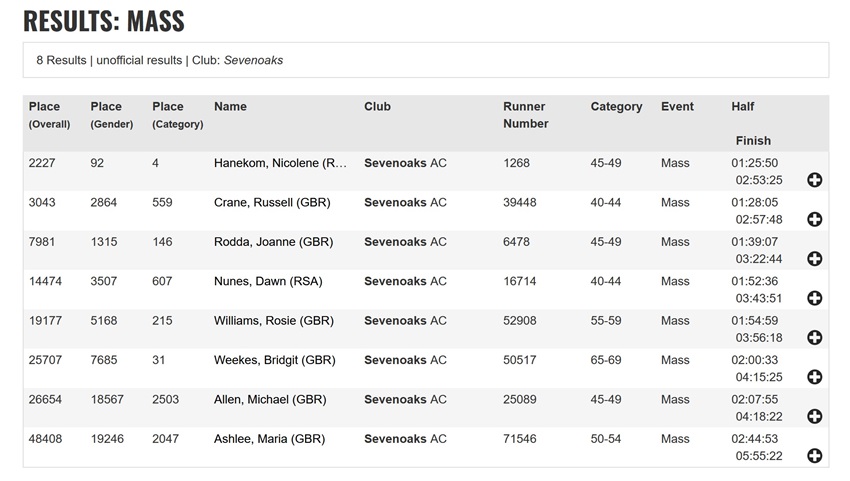Select overall place 3043 cell
The height and width of the screenshot is (481, 850).
(42, 203)
